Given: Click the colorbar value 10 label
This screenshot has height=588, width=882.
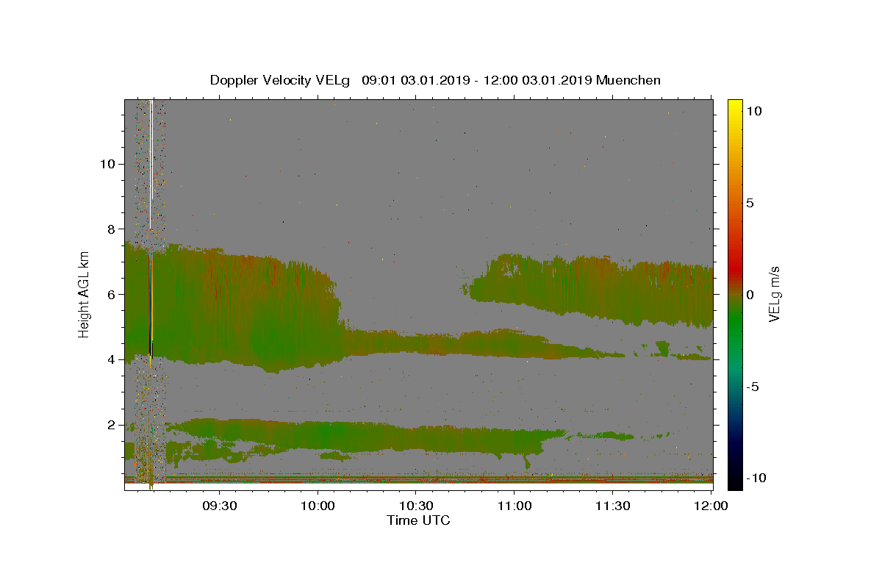Looking at the screenshot, I should click(754, 110).
